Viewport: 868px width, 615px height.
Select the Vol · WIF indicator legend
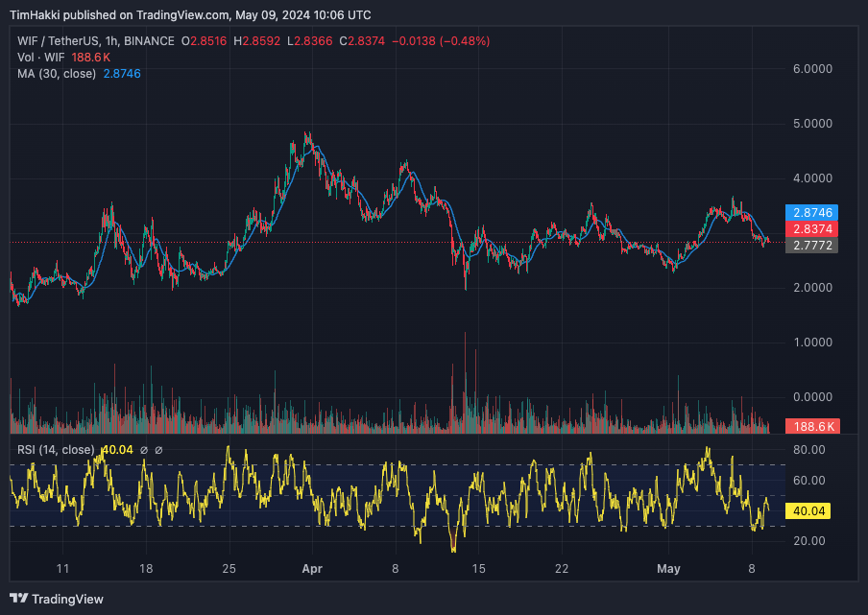(x=39, y=58)
